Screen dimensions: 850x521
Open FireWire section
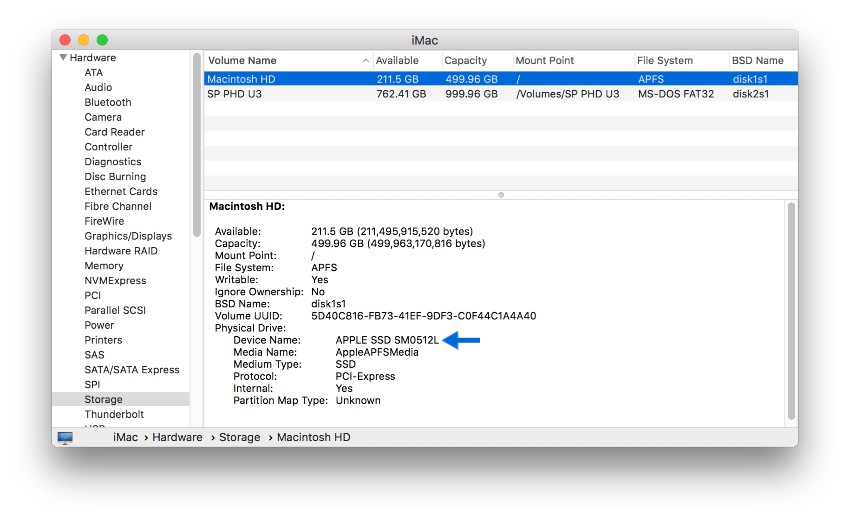[x=104, y=221]
